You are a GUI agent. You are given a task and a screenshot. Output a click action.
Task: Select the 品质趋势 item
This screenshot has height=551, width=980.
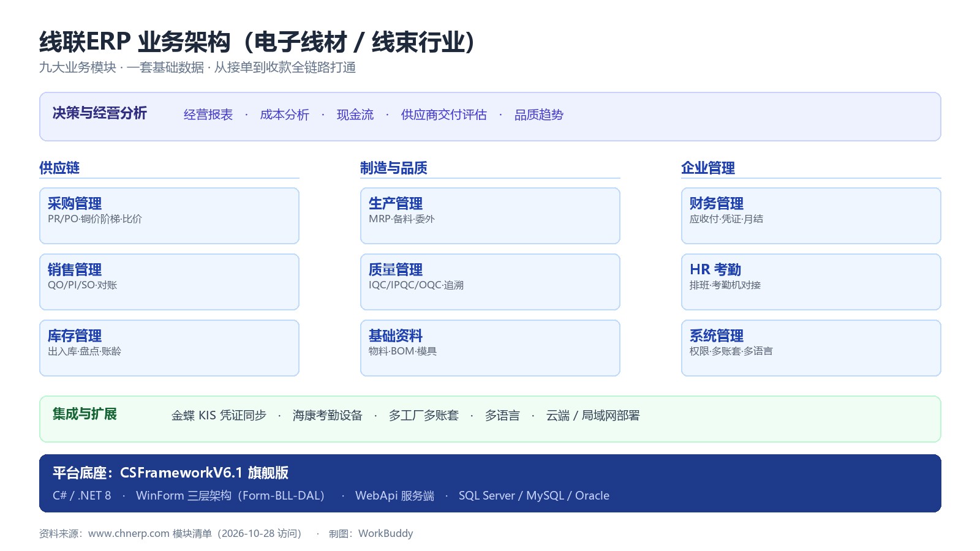click(x=539, y=114)
